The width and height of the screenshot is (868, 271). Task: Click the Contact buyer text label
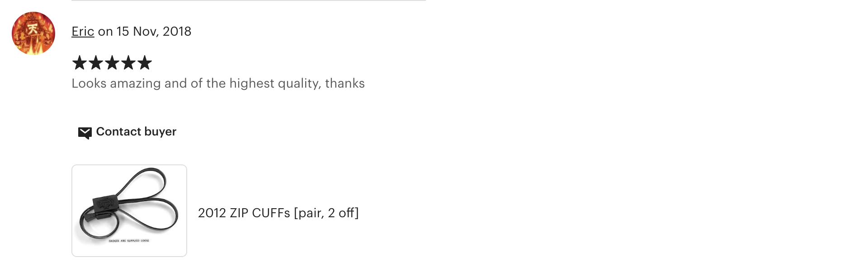coord(136,131)
